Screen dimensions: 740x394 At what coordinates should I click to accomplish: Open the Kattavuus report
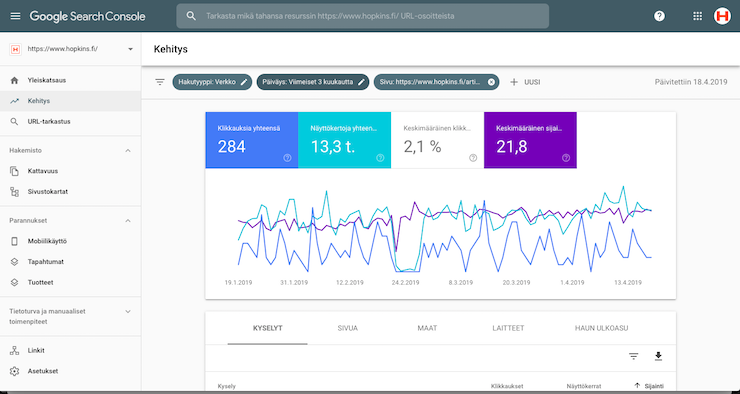[x=71, y=171]
